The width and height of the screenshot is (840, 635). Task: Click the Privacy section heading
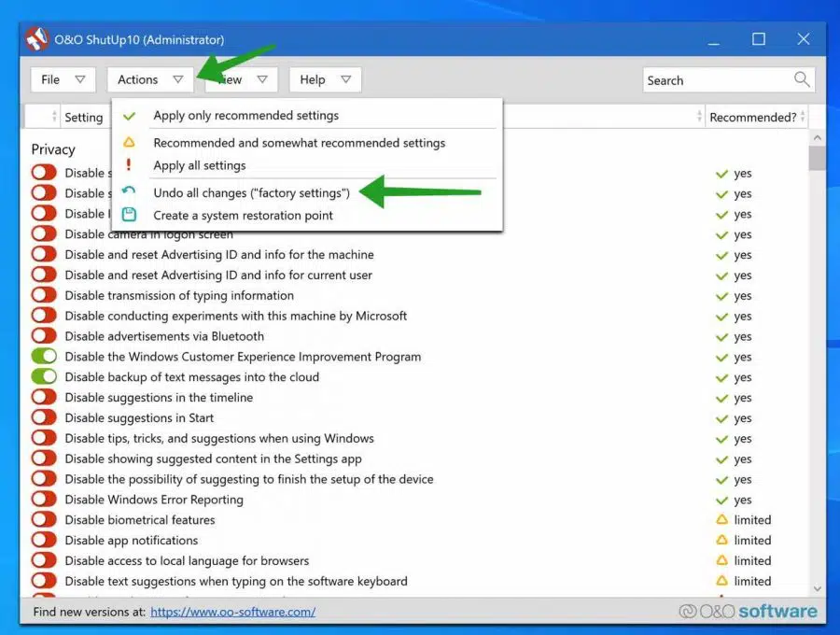pos(53,149)
